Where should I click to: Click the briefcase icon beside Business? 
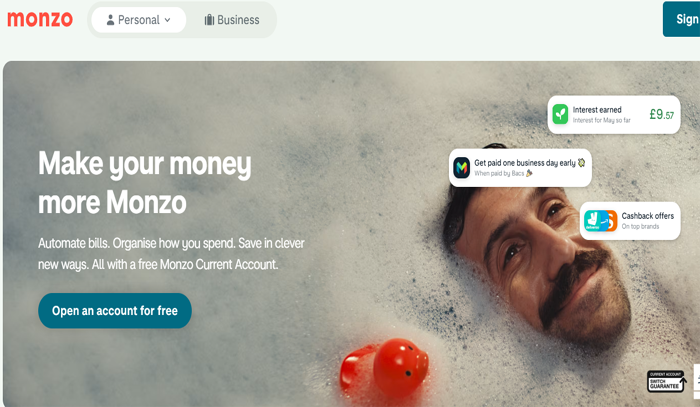coord(209,20)
